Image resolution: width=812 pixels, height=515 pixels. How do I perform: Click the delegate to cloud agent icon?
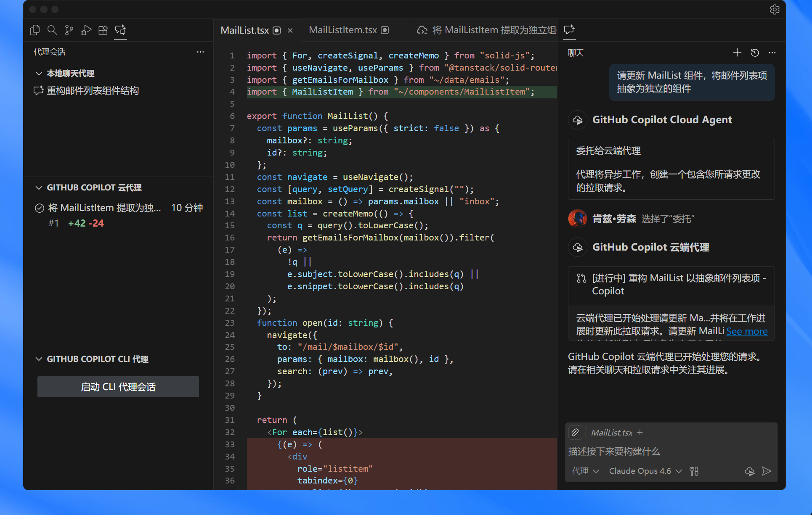pos(750,471)
